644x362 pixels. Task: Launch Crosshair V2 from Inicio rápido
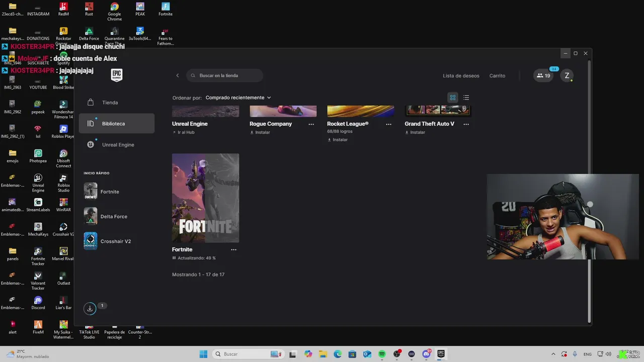pos(117,241)
